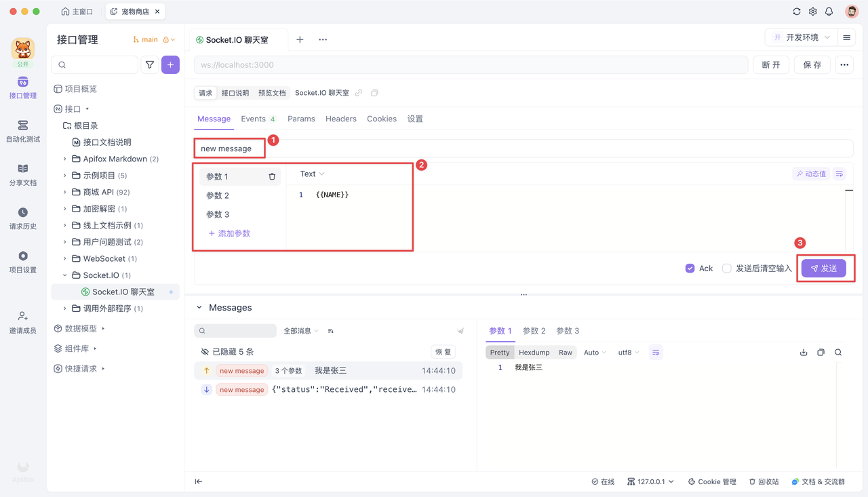Select Pretty view mode

pyautogui.click(x=500, y=353)
